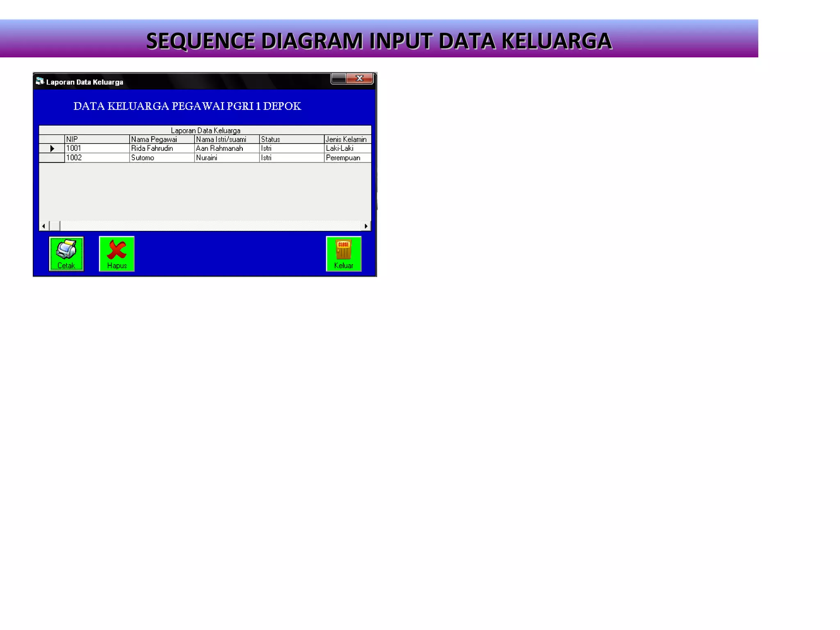Minimize the Laporan Data Keluarga window

click(x=339, y=78)
